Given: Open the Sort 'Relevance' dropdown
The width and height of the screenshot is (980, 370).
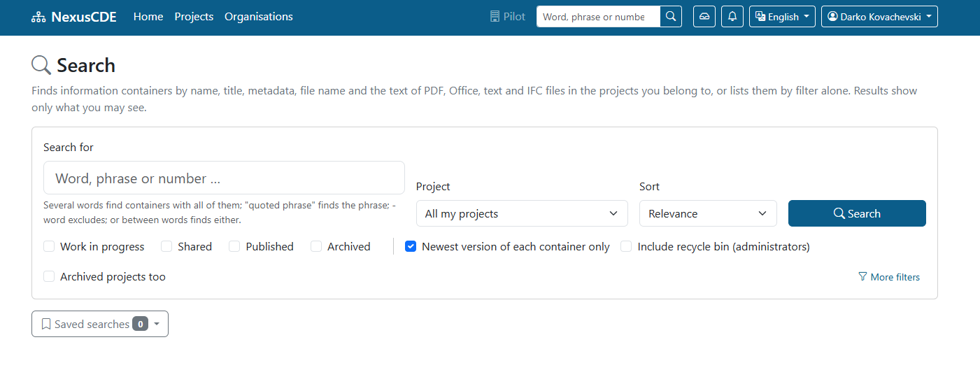Looking at the screenshot, I should point(708,213).
